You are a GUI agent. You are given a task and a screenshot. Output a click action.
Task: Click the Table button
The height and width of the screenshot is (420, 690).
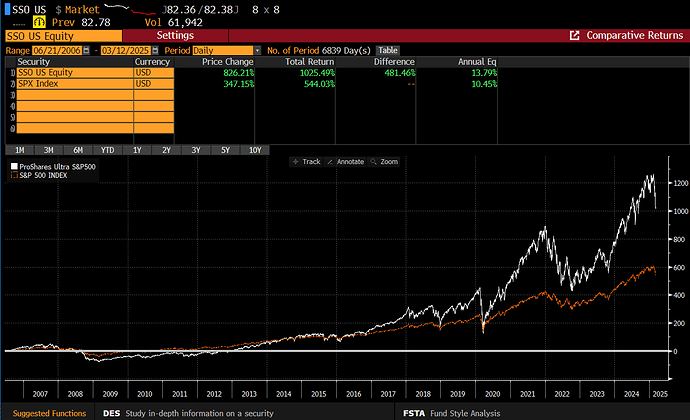click(x=387, y=50)
